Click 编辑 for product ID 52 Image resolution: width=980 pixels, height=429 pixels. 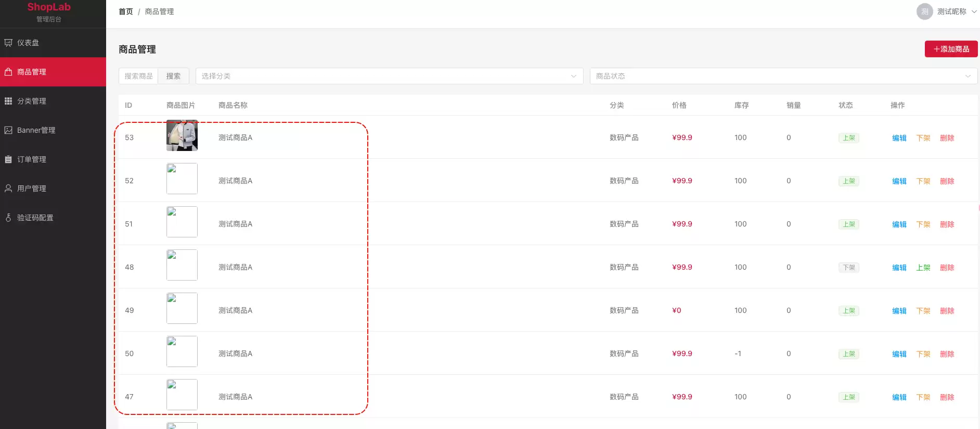[x=899, y=181]
